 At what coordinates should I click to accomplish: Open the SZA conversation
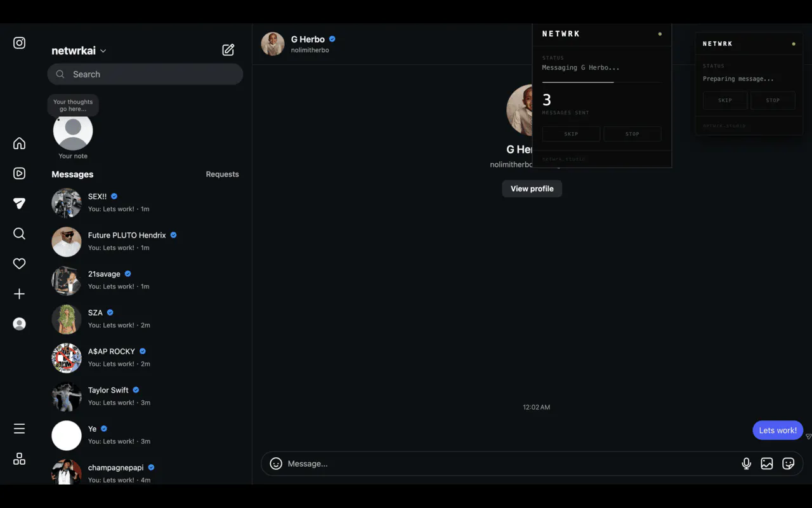click(145, 319)
